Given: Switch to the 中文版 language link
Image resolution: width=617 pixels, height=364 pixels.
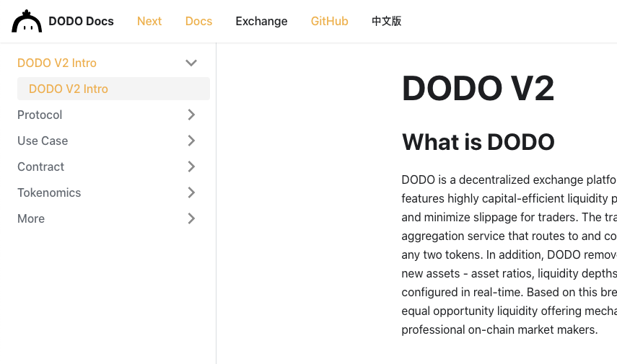Looking at the screenshot, I should click(x=386, y=21).
